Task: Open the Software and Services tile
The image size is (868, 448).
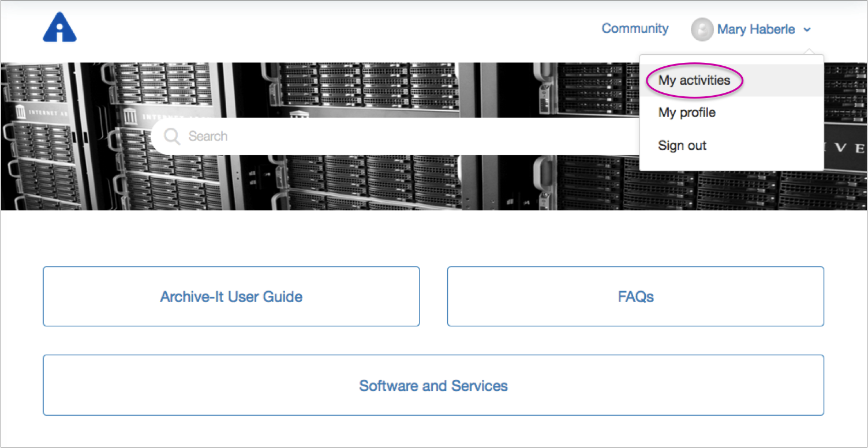Action: click(x=433, y=386)
